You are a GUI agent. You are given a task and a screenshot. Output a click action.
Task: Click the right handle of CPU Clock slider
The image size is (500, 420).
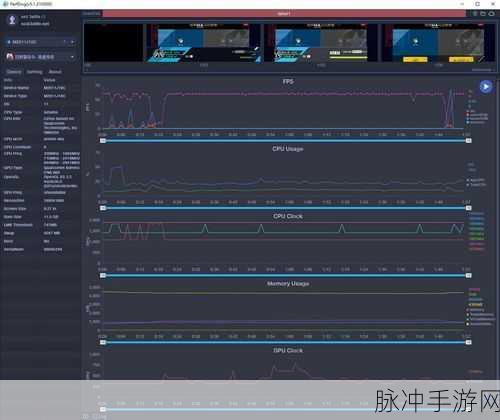pyautogui.click(x=468, y=275)
